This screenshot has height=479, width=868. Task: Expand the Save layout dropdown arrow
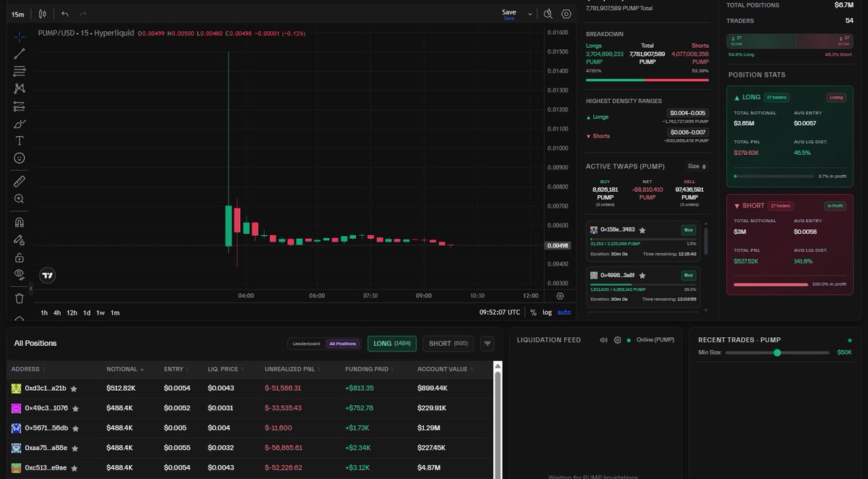pos(530,14)
